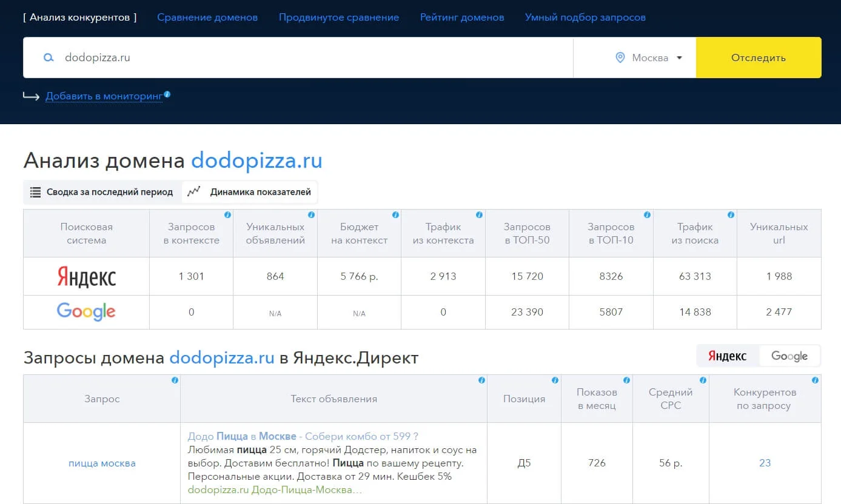Image resolution: width=841 pixels, height=504 pixels.
Task: Click info icon in Запросов в контексте header
Action: click(x=227, y=215)
